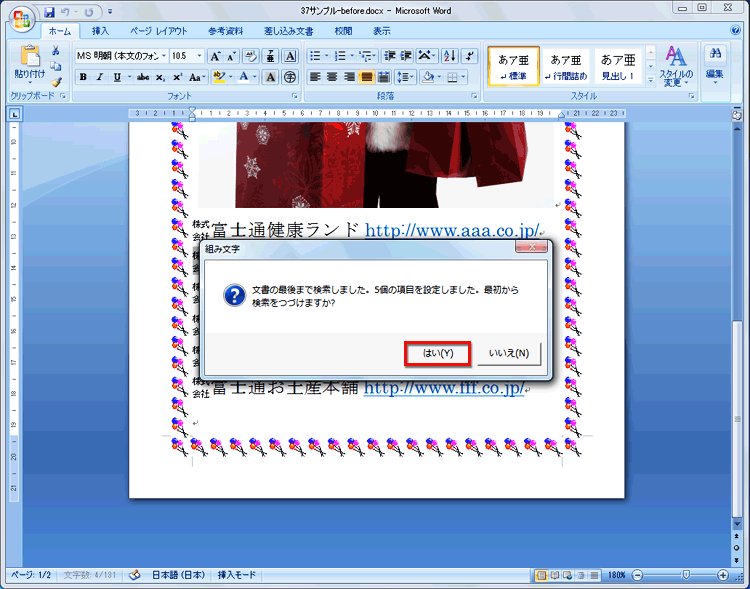This screenshot has height=589, width=750.
Task: Click Distribute alignment icon
Action: [x=384, y=77]
